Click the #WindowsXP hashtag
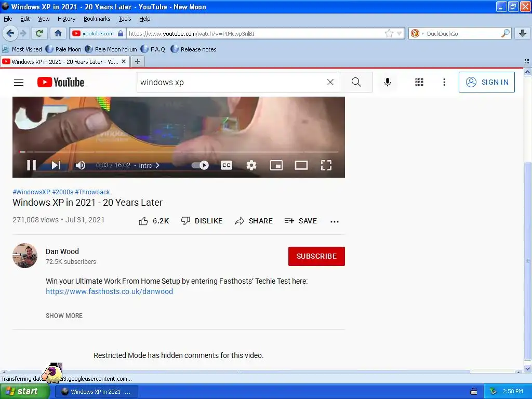Viewport: 532px width, 399px height. point(31,192)
